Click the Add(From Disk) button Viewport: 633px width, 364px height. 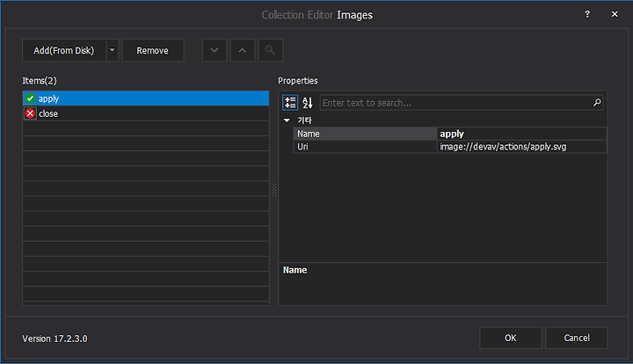tap(64, 50)
